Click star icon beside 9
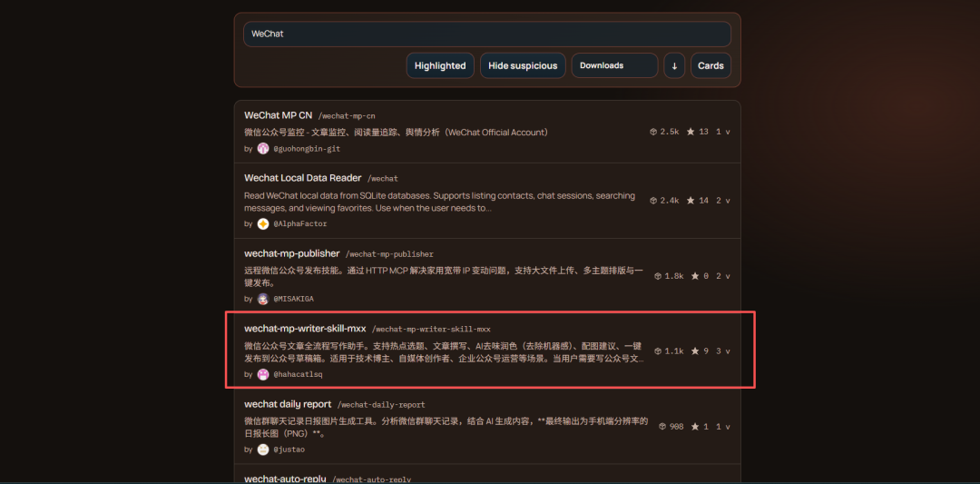980x484 pixels. [695, 351]
